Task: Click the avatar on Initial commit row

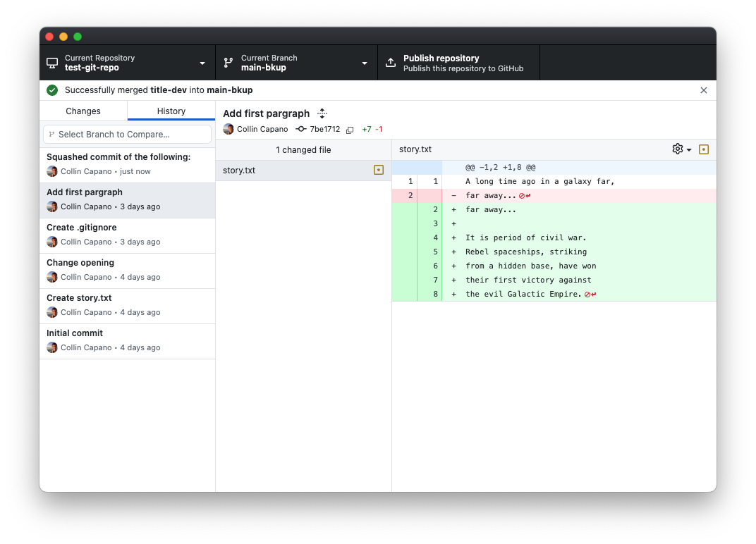Action: point(52,347)
